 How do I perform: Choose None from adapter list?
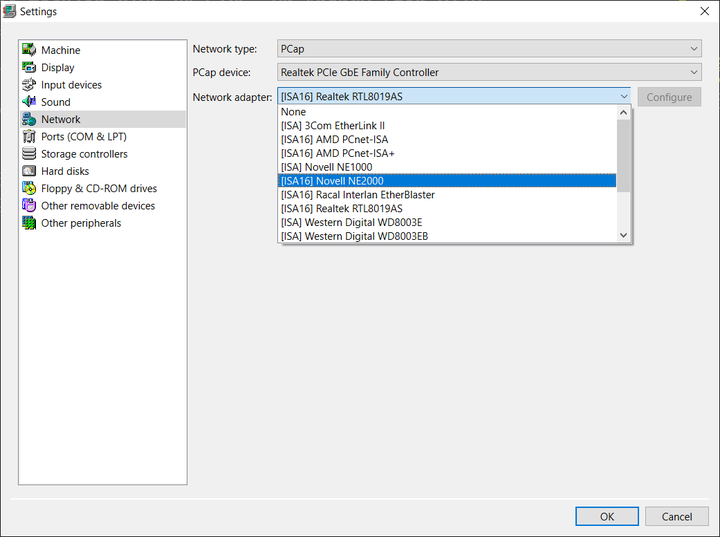(294, 113)
